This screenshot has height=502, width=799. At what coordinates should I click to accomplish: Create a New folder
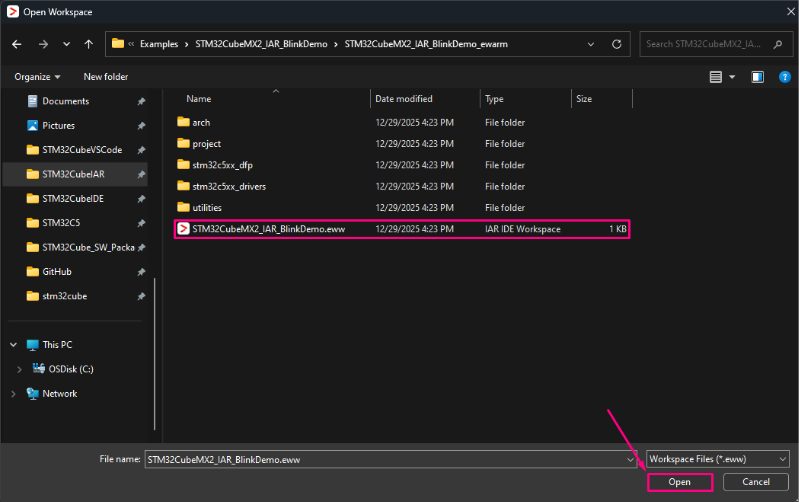(105, 77)
